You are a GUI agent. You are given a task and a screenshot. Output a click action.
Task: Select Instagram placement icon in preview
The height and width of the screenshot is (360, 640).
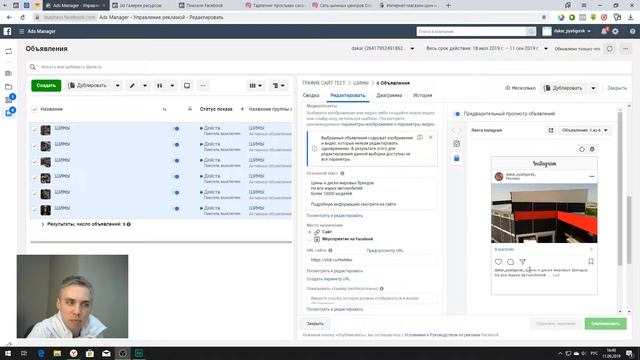click(456, 144)
